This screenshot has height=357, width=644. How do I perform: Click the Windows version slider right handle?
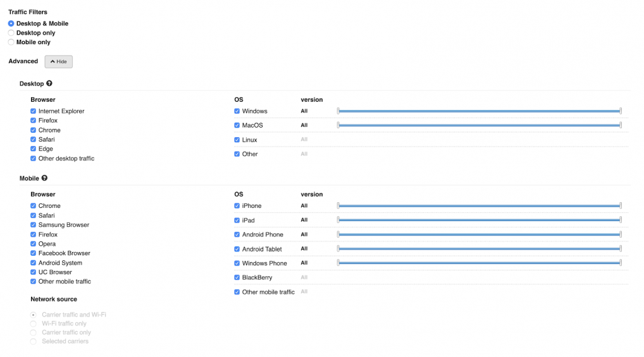pos(621,111)
